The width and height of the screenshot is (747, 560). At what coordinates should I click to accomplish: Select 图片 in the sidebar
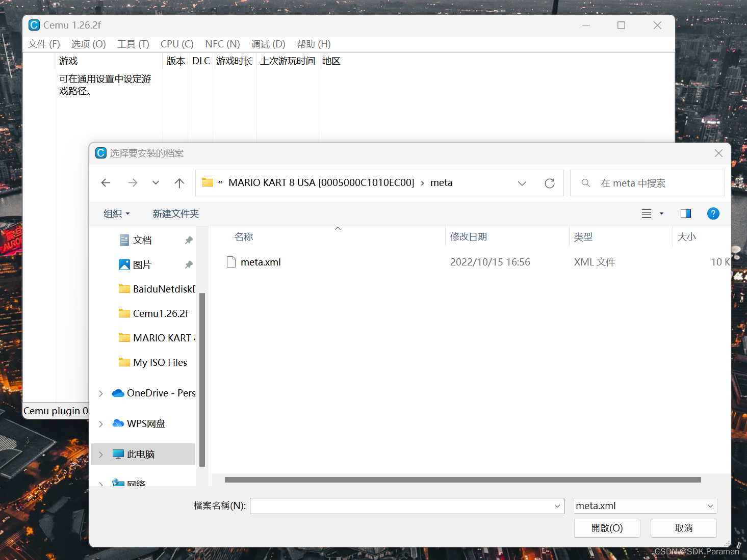coord(142,264)
